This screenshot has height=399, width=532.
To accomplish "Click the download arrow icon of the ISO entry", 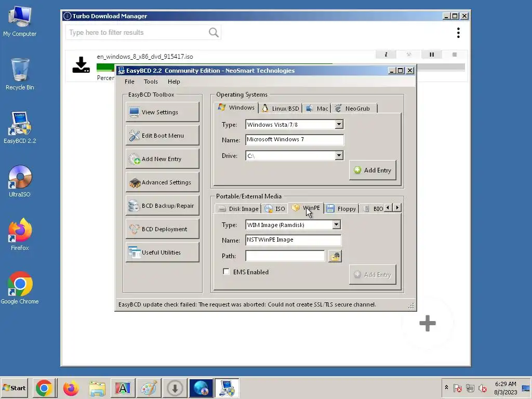I will pyautogui.click(x=81, y=65).
